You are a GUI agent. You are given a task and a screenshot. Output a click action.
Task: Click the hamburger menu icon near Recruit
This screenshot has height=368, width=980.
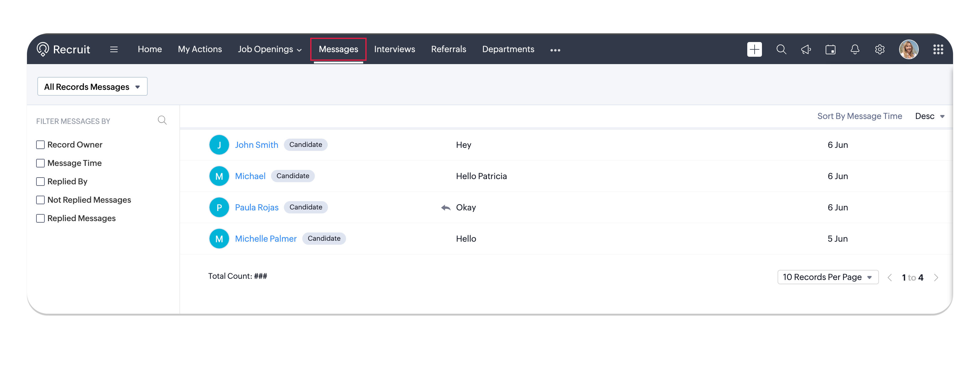[114, 49]
